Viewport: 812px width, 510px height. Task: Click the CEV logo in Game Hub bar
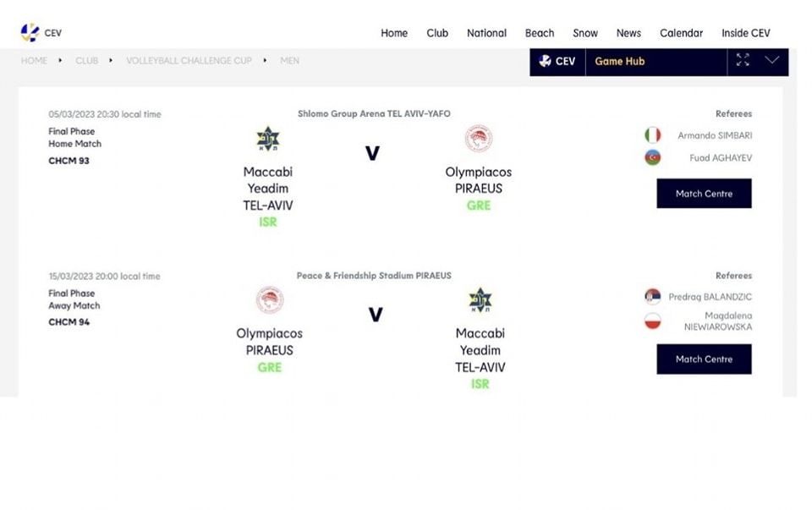pyautogui.click(x=557, y=61)
